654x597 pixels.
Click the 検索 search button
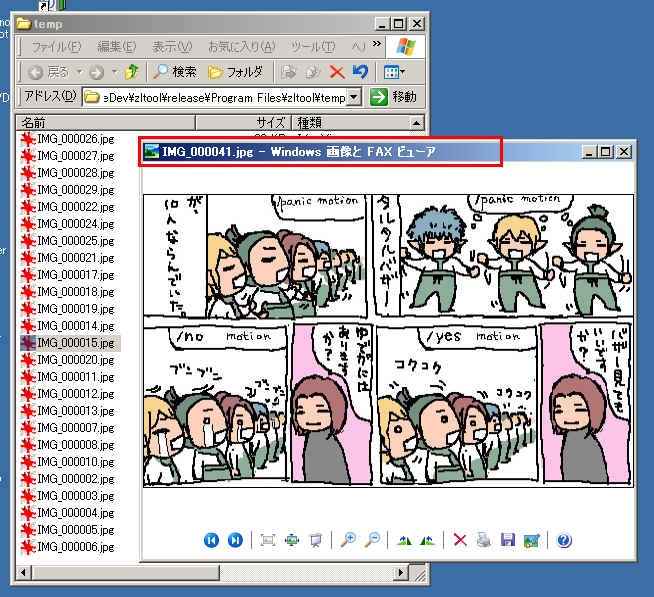[x=175, y=72]
